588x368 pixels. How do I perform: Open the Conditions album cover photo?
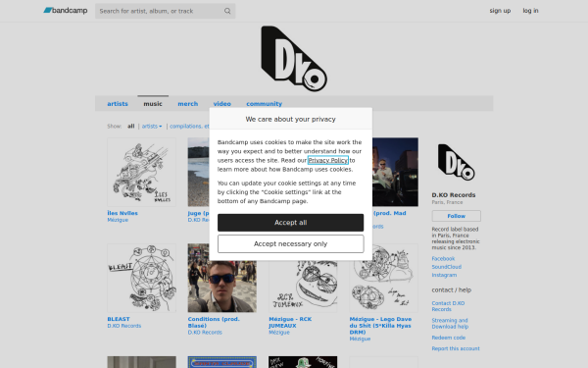[222, 287]
